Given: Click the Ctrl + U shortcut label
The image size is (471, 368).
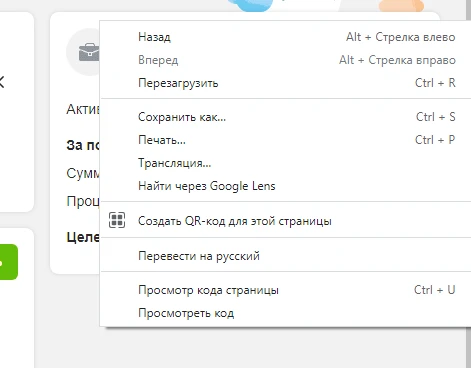Looking at the screenshot, I should [434, 290].
